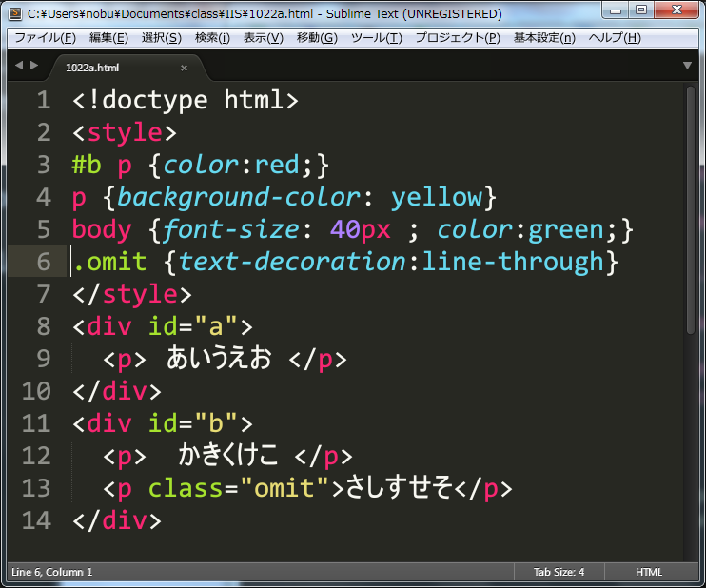Open the 表示(V) menu
The width and height of the screenshot is (706, 588).
(263, 38)
